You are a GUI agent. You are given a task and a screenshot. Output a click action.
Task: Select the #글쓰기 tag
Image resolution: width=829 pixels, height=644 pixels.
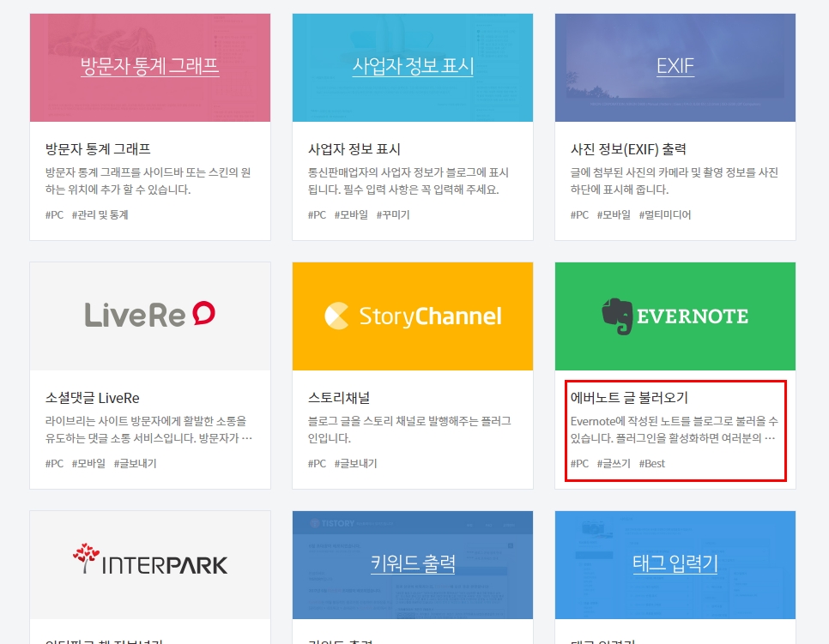click(614, 464)
